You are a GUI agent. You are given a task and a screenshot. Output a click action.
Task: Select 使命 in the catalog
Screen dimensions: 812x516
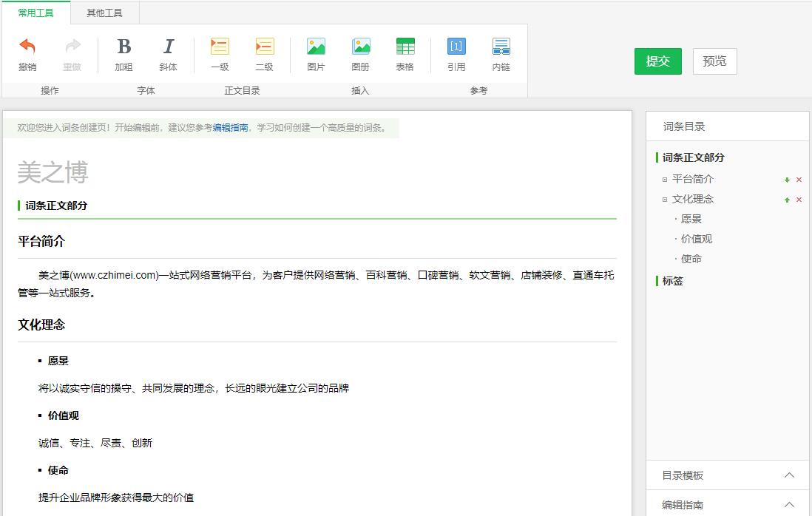691,259
